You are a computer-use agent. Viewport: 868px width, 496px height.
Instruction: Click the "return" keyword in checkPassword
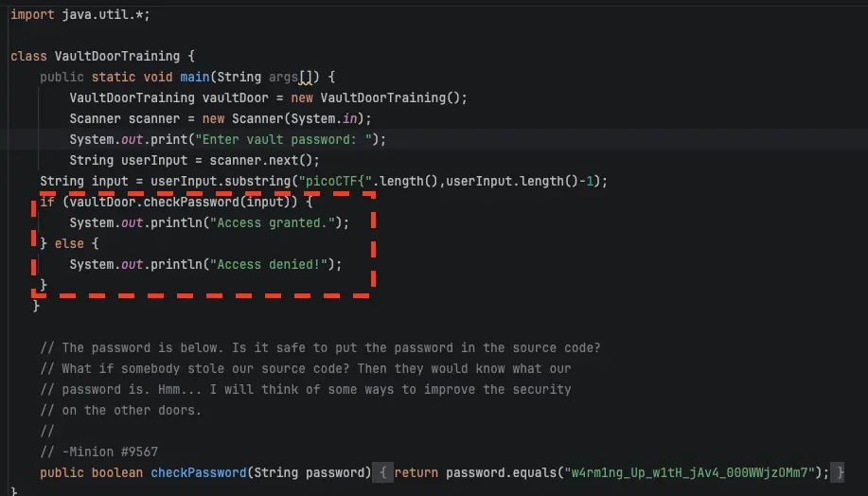[416, 472]
